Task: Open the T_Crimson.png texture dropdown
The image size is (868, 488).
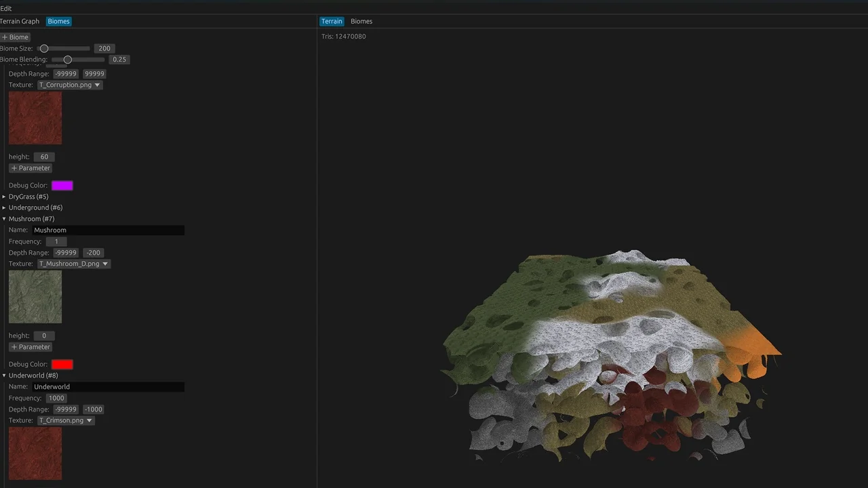Action: click(x=66, y=420)
